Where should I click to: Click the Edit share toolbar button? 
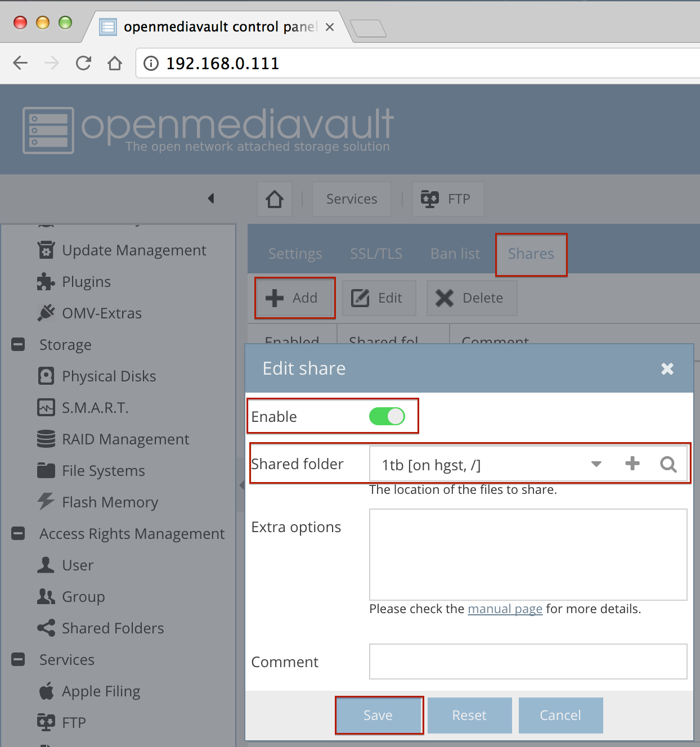coord(379,298)
